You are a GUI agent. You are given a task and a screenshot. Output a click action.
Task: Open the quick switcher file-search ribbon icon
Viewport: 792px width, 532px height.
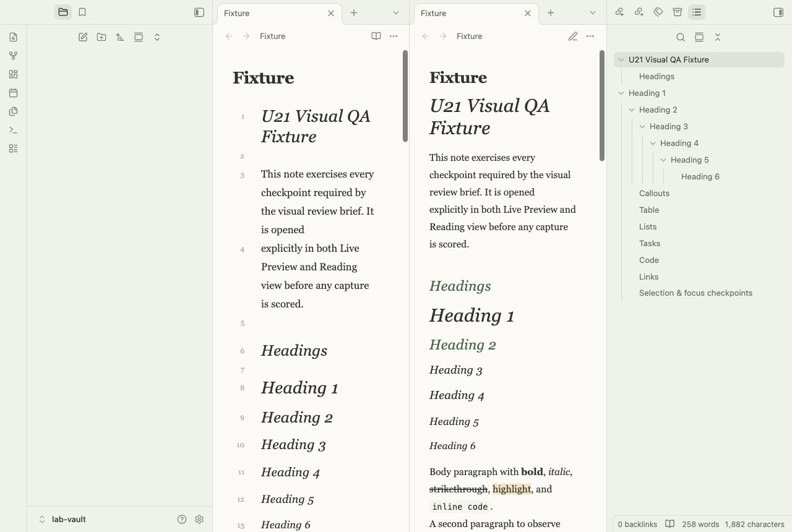coord(13,37)
